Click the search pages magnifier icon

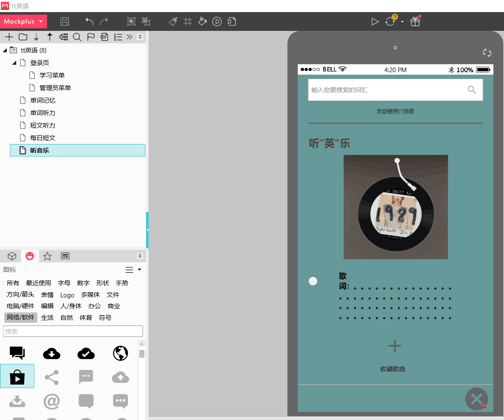coord(77,37)
